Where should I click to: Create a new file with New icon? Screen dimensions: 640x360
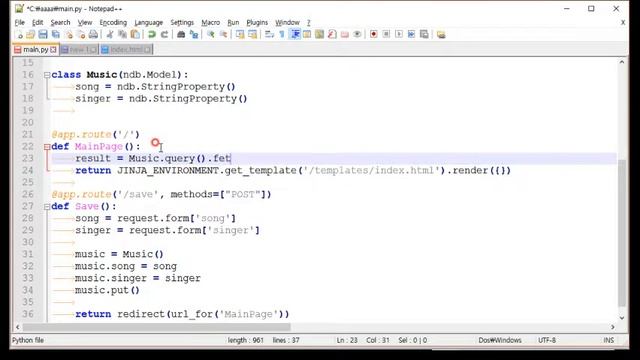pos(19,35)
